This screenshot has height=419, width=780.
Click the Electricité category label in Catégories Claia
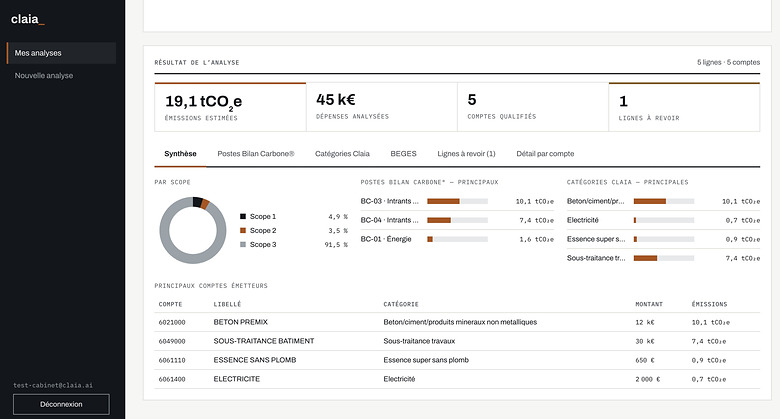click(583, 220)
